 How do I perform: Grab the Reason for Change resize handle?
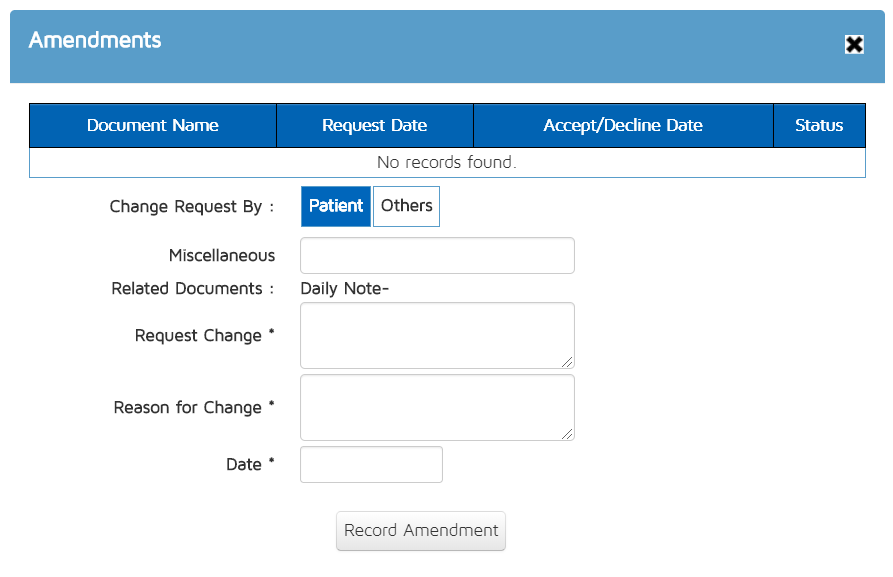point(568,434)
